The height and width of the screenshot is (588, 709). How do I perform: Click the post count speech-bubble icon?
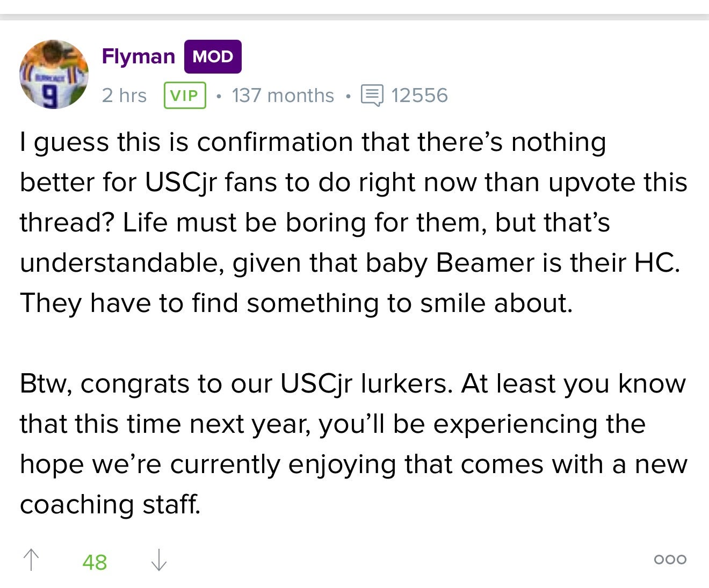click(372, 96)
